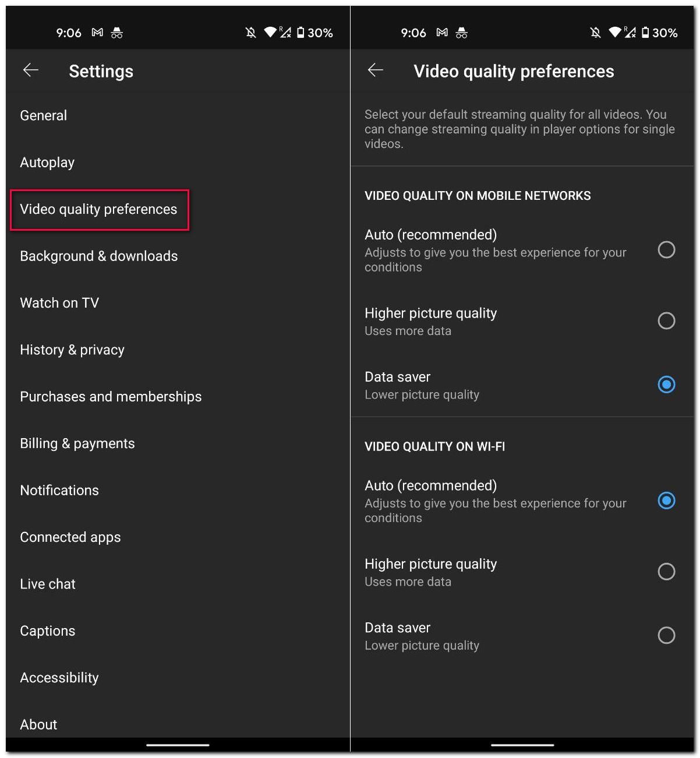This screenshot has width=700, height=758.
Task: Open the Captions settings page
Action: [47, 630]
